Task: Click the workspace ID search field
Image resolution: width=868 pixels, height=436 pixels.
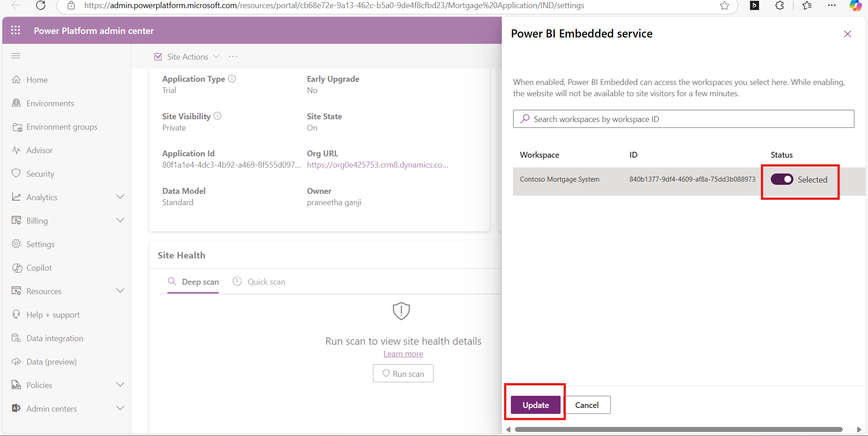Action: pyautogui.click(x=683, y=119)
